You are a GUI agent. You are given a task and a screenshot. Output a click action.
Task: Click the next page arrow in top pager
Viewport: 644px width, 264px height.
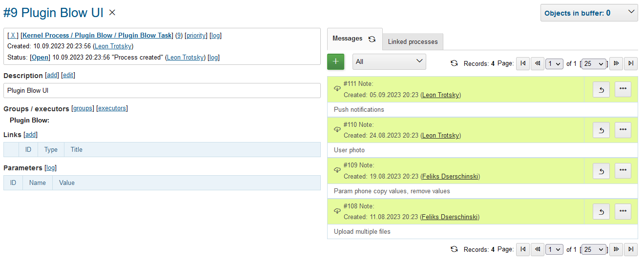click(616, 63)
